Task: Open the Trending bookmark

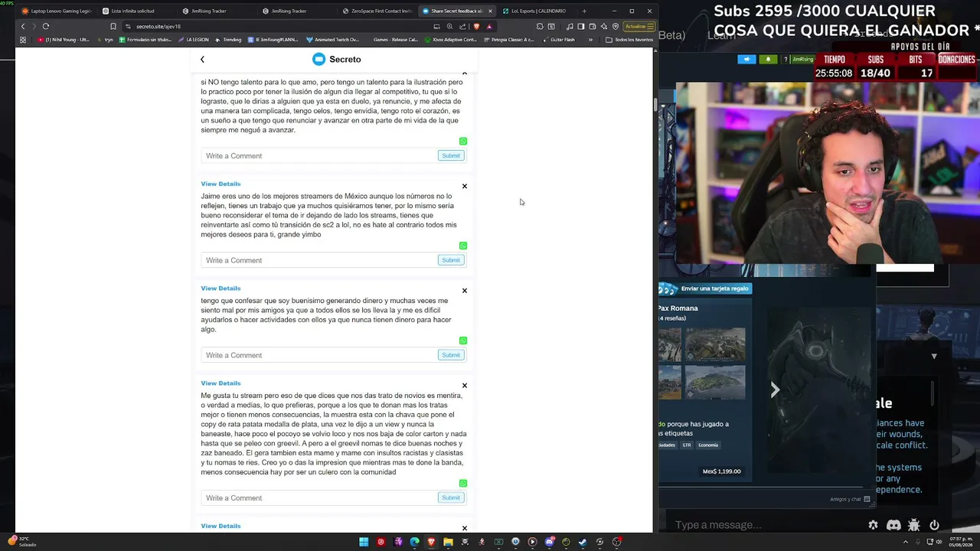Action: click(228, 40)
